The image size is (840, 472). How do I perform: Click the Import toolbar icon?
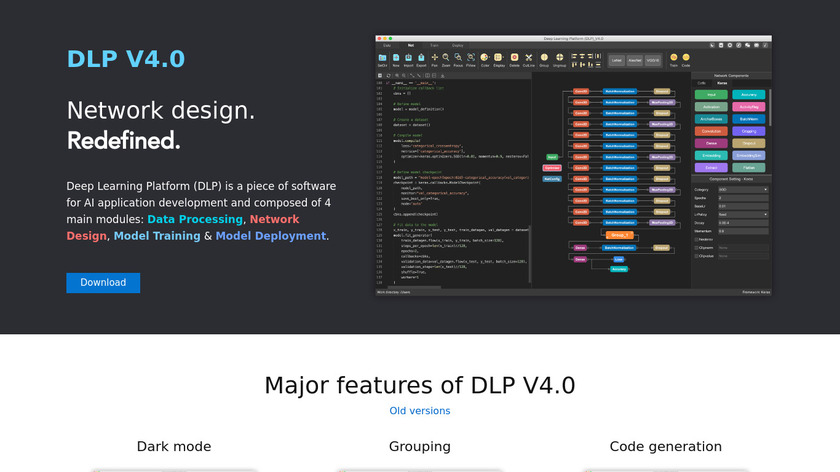coord(408,58)
